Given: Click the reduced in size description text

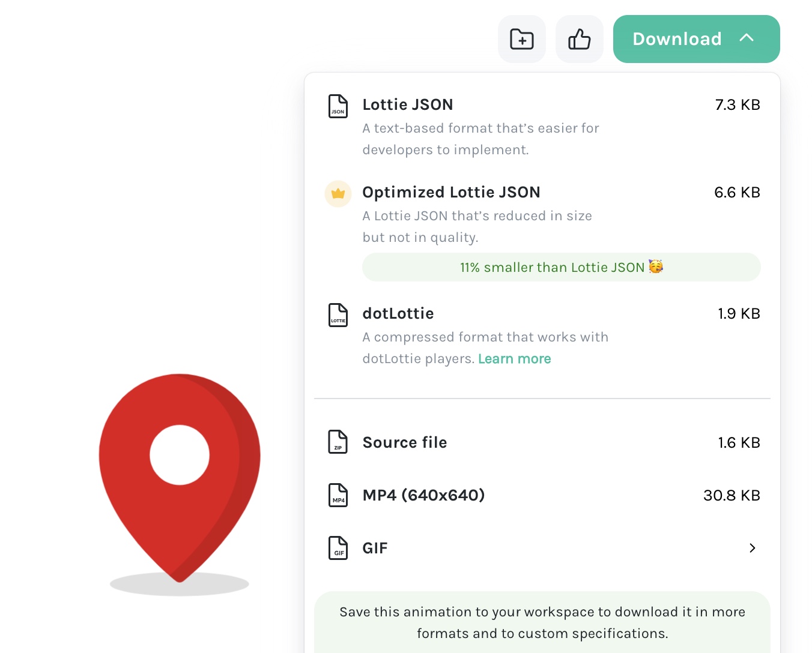Looking at the screenshot, I should coord(477,227).
